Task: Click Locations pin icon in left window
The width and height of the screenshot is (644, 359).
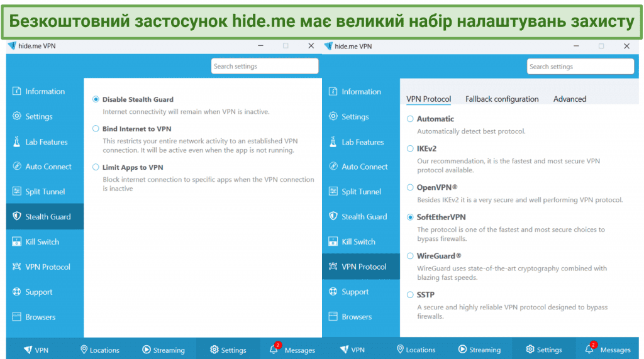Action: (84, 350)
